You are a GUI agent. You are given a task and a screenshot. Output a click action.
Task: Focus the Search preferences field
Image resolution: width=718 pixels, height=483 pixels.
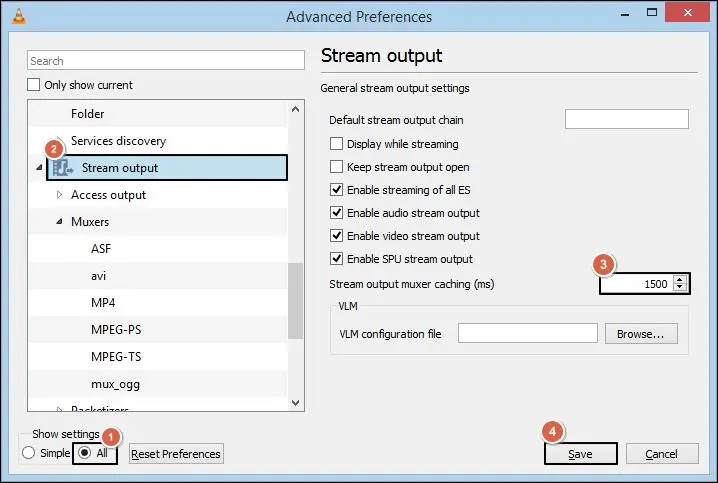tap(166, 60)
